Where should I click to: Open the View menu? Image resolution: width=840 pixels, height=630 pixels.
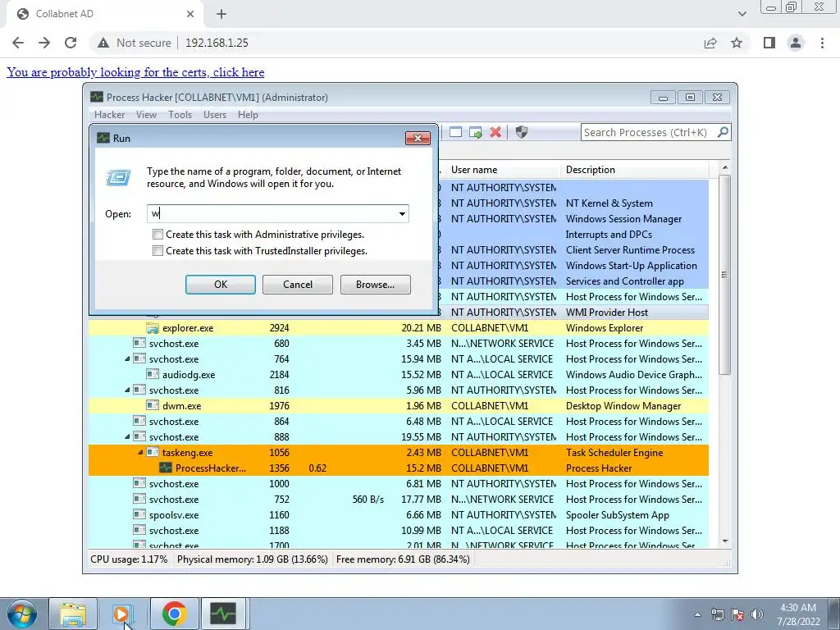tap(146, 115)
